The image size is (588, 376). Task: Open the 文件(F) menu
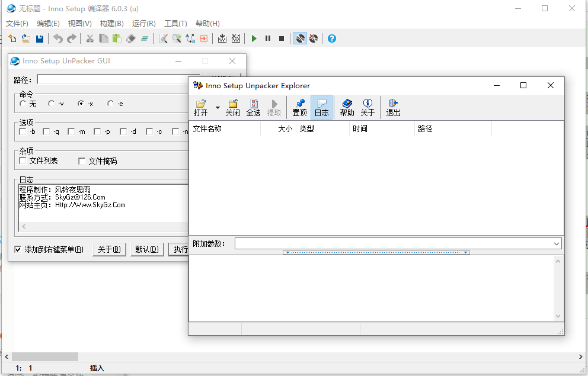(x=17, y=24)
